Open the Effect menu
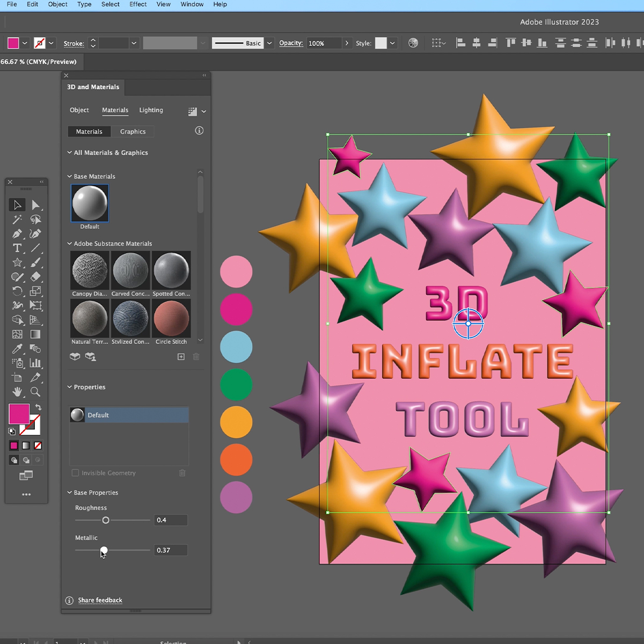644x644 pixels. click(x=138, y=4)
